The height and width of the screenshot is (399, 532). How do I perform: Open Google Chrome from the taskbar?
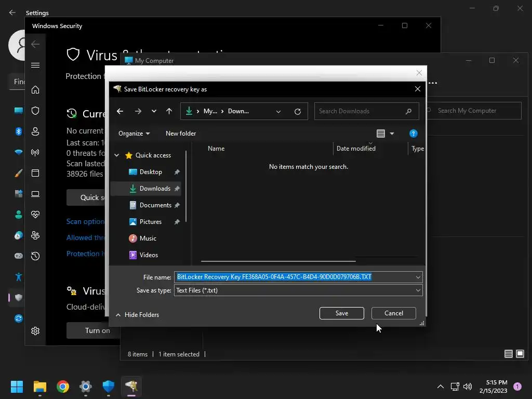click(63, 386)
